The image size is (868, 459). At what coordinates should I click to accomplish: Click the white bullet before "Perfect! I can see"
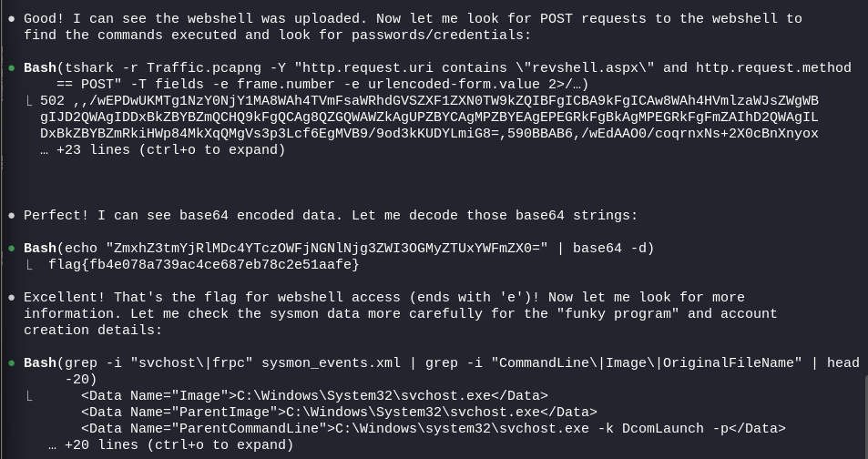point(12,215)
